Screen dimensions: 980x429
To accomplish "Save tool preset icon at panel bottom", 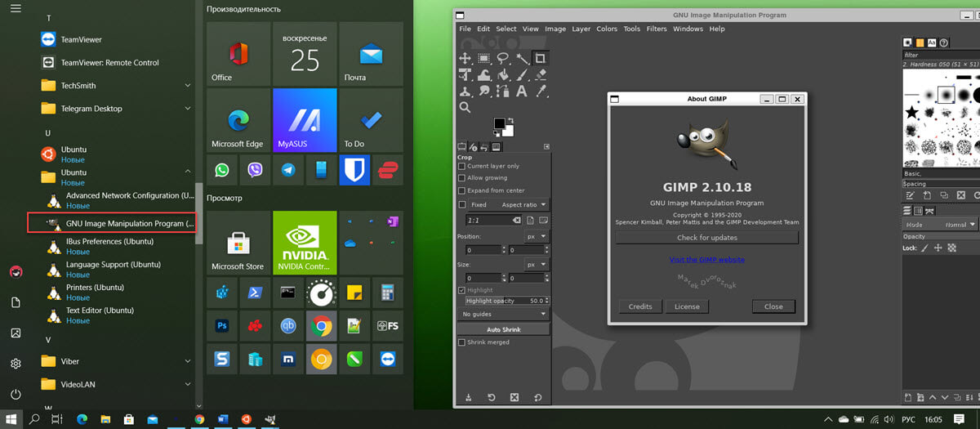I will point(468,398).
